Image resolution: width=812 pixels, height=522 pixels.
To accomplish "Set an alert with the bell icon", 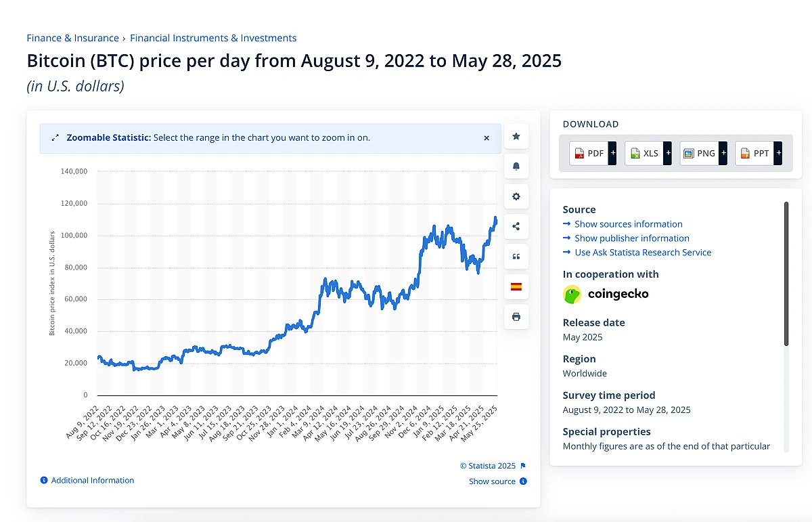I will coord(516,166).
